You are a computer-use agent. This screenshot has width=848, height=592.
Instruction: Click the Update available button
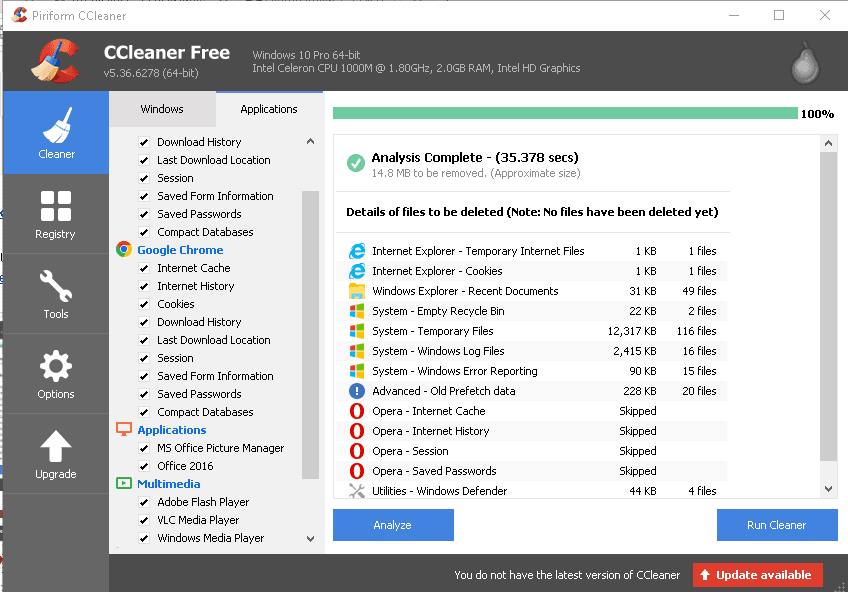[x=758, y=575]
